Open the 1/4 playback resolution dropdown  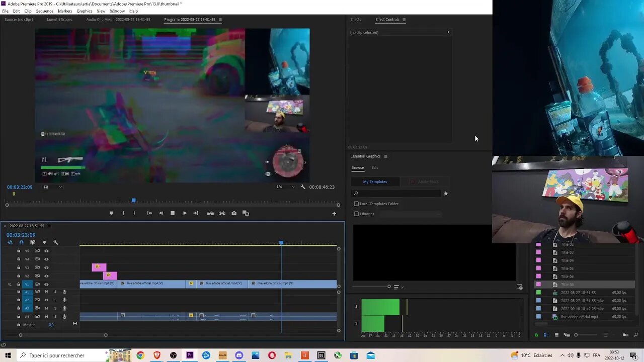(x=285, y=187)
